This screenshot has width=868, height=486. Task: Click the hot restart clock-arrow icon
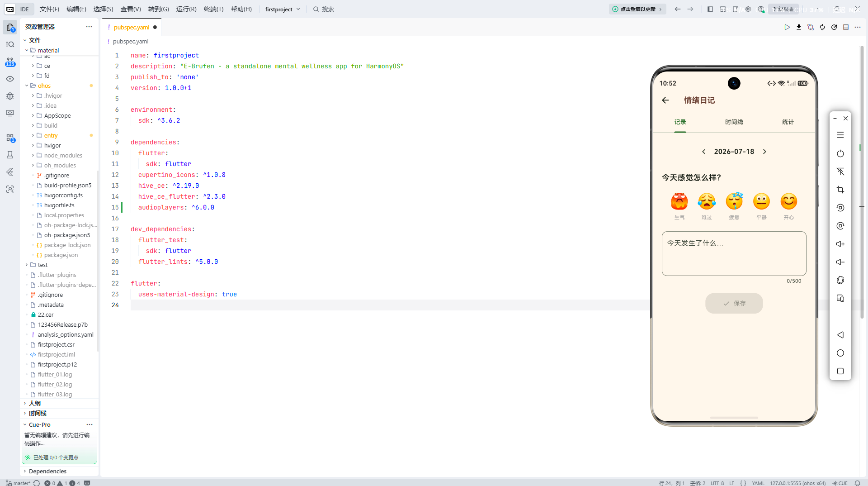click(x=834, y=27)
